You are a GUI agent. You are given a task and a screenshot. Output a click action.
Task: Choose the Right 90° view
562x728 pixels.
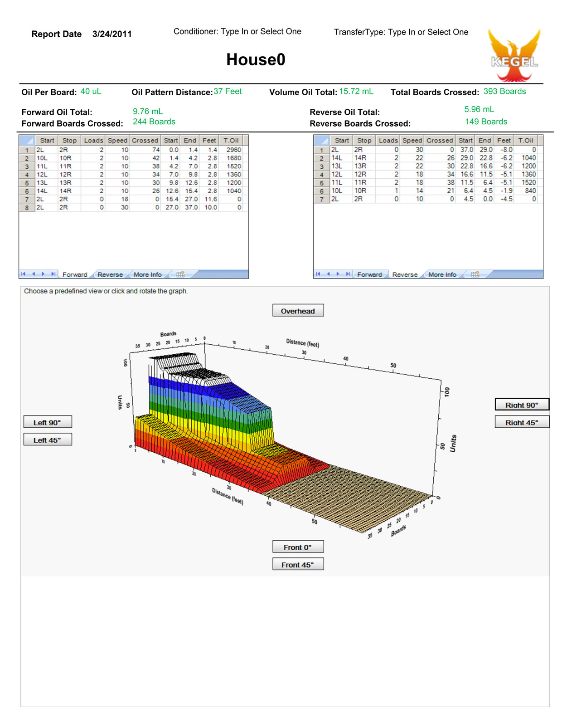point(522,405)
